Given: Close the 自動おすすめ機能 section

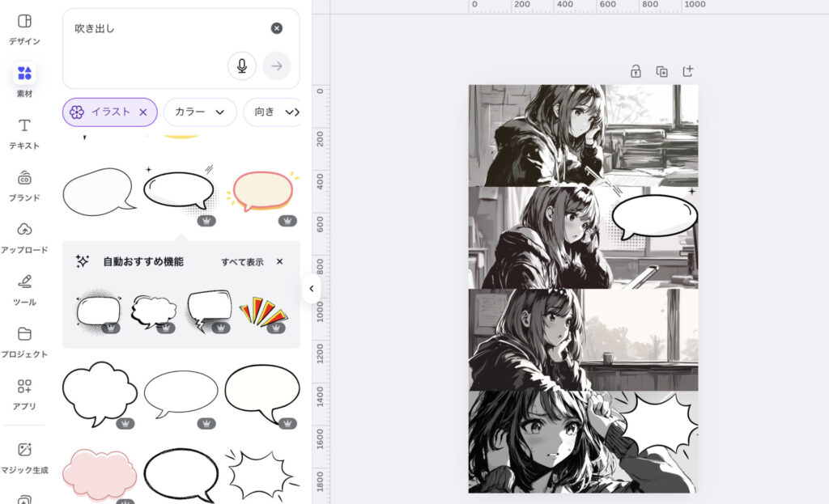Looking at the screenshot, I should tap(279, 262).
